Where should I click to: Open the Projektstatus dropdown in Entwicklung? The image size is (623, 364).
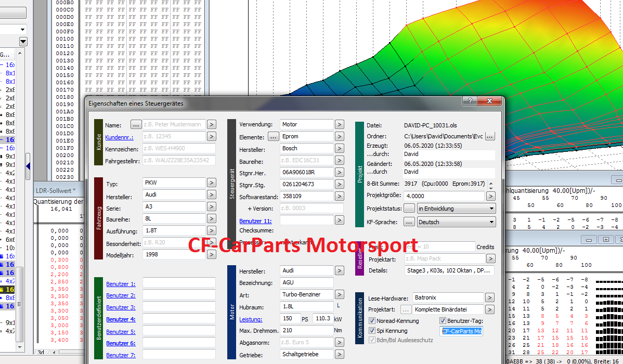[x=456, y=209]
